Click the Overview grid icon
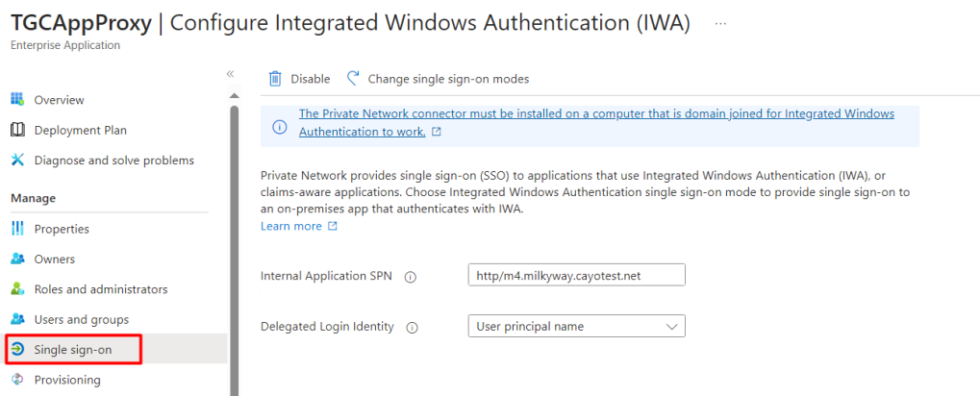 [17, 99]
